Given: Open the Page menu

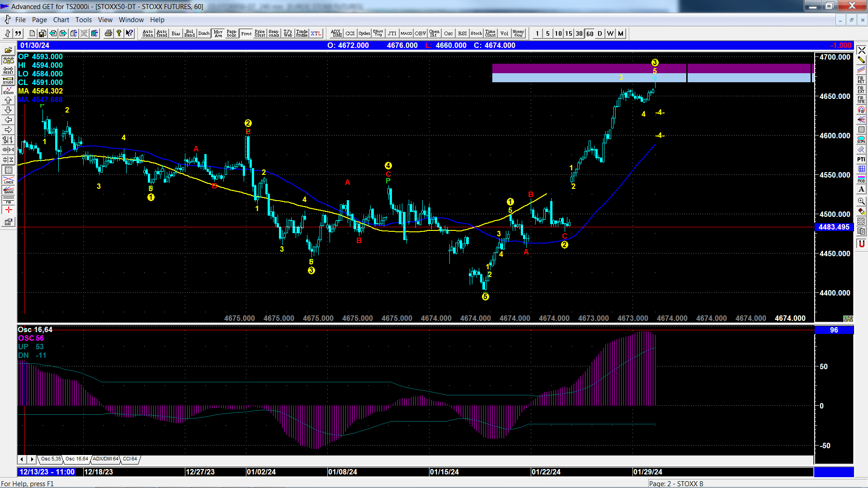Looking at the screenshot, I should (x=39, y=20).
